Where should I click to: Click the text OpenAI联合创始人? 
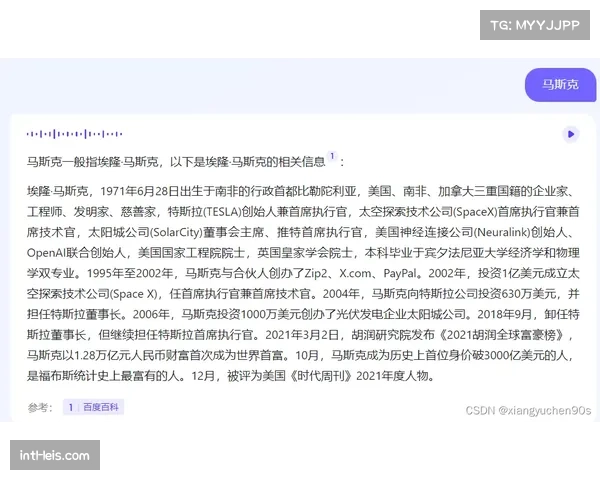tap(76, 253)
